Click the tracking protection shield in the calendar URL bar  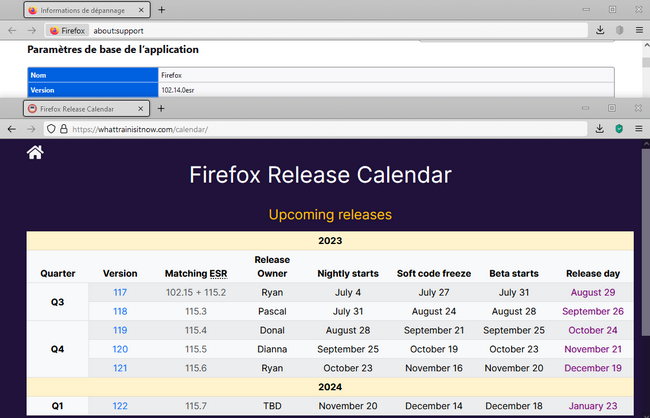coord(51,129)
